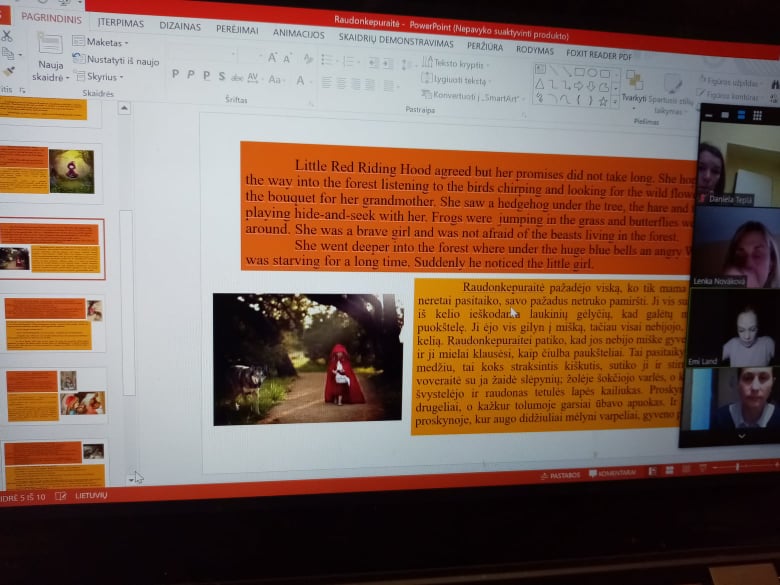Select the currently highlighted slide 5 thumbnail
Viewport: 780px width, 585px height.
52,249
